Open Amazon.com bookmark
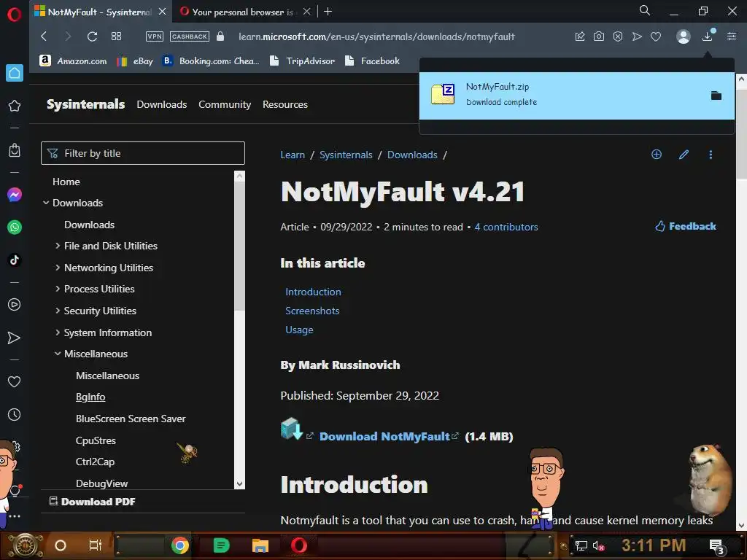 coord(74,61)
